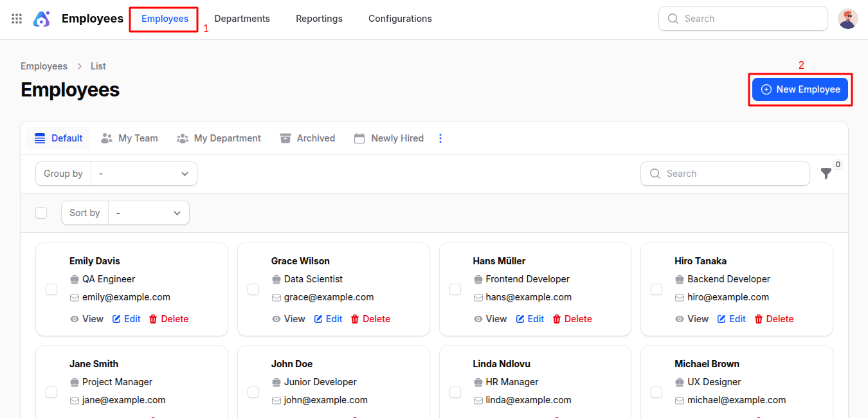Expand the Group by dropdown
The height and width of the screenshot is (418, 868).
(x=144, y=174)
